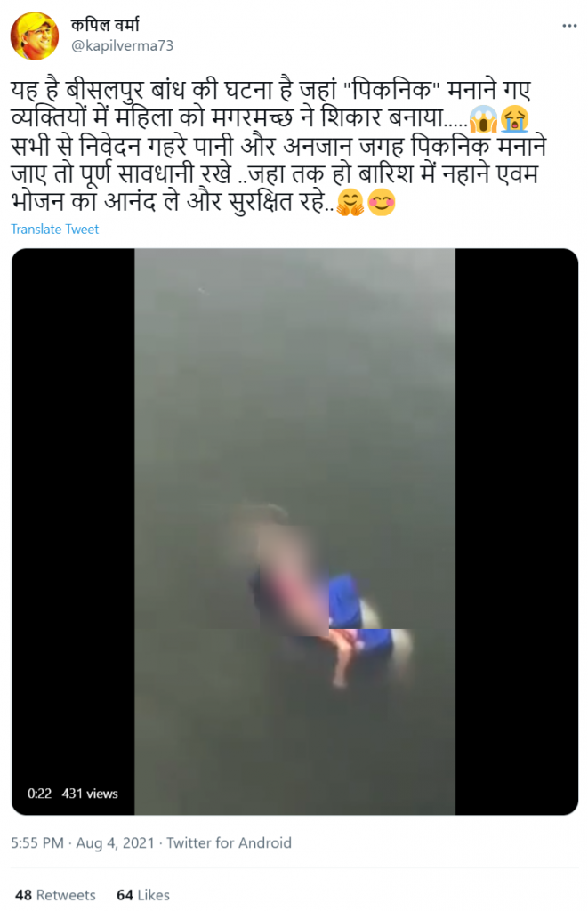Open the कपिल वर्मा display name
Image resolution: width=588 pixels, height=911 pixels.
[105, 24]
